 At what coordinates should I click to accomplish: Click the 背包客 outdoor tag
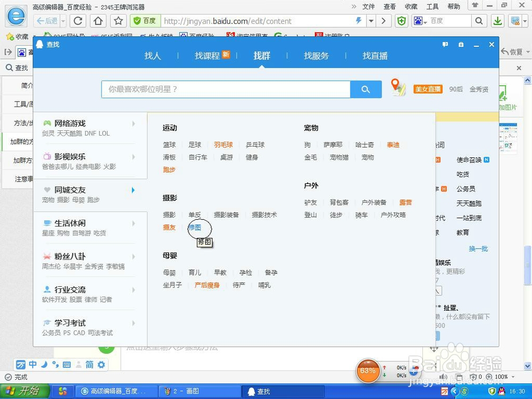coord(339,203)
